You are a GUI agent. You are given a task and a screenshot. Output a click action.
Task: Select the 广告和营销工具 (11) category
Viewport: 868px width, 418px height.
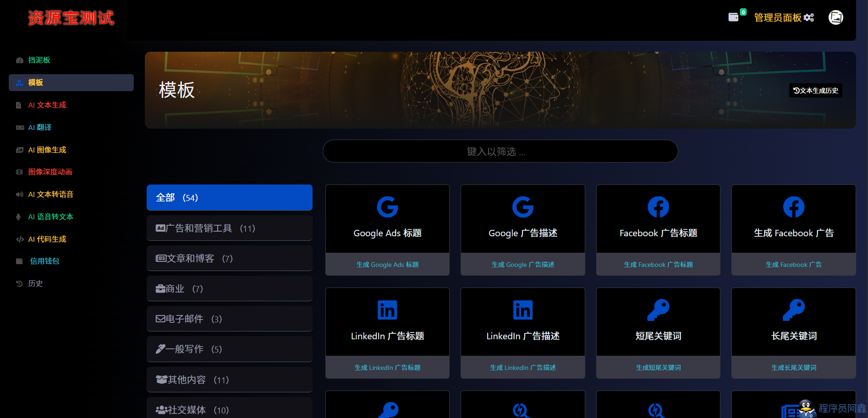click(x=230, y=228)
